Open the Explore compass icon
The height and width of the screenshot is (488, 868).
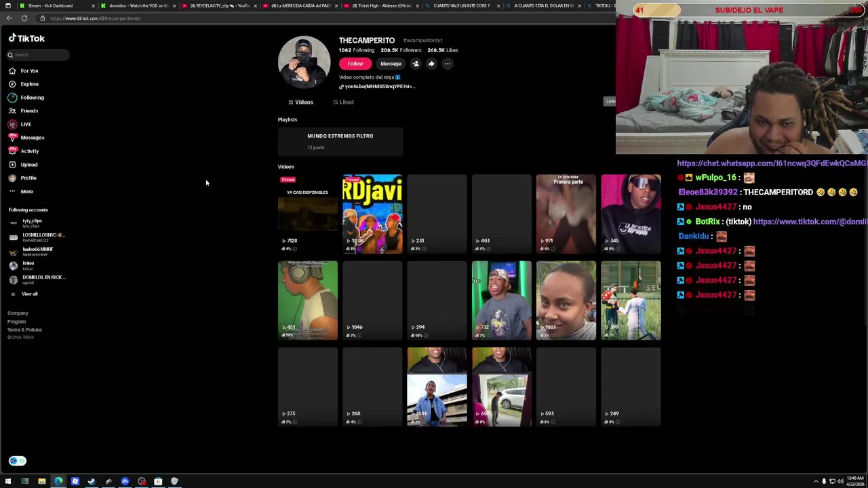(x=12, y=84)
